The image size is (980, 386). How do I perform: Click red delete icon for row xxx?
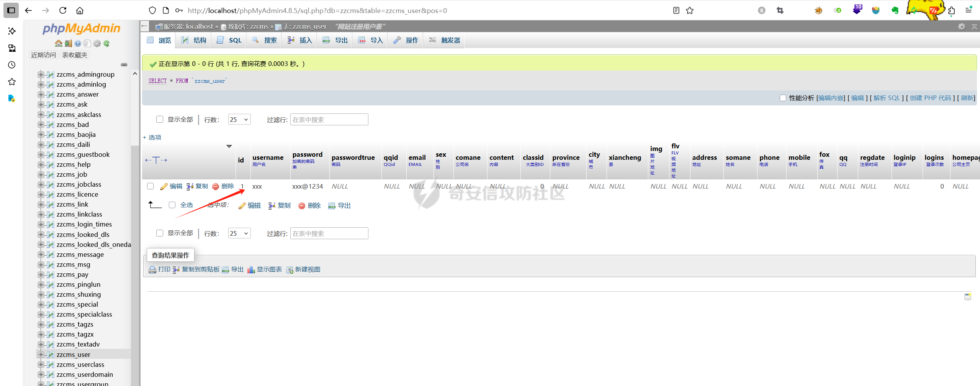pyautogui.click(x=216, y=187)
